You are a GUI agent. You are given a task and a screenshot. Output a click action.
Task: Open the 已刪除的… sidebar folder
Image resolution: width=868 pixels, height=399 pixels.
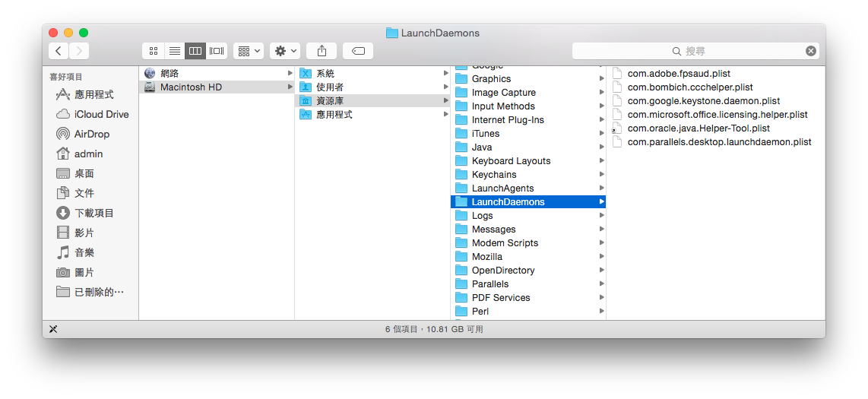click(x=90, y=292)
